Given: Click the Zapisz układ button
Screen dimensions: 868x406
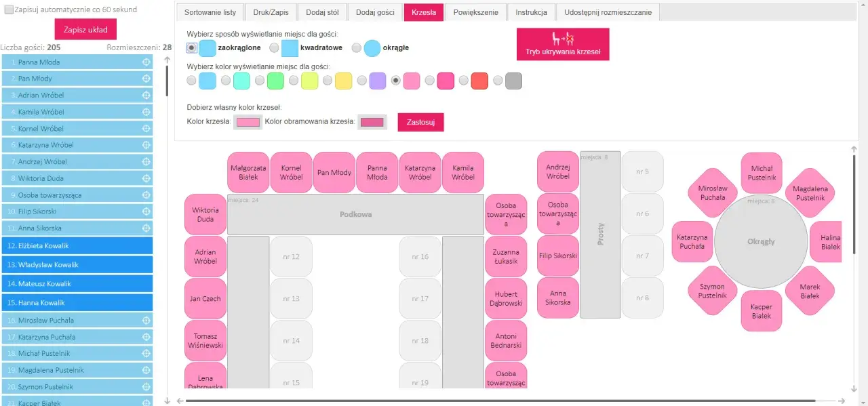Looking at the screenshot, I should (x=85, y=30).
